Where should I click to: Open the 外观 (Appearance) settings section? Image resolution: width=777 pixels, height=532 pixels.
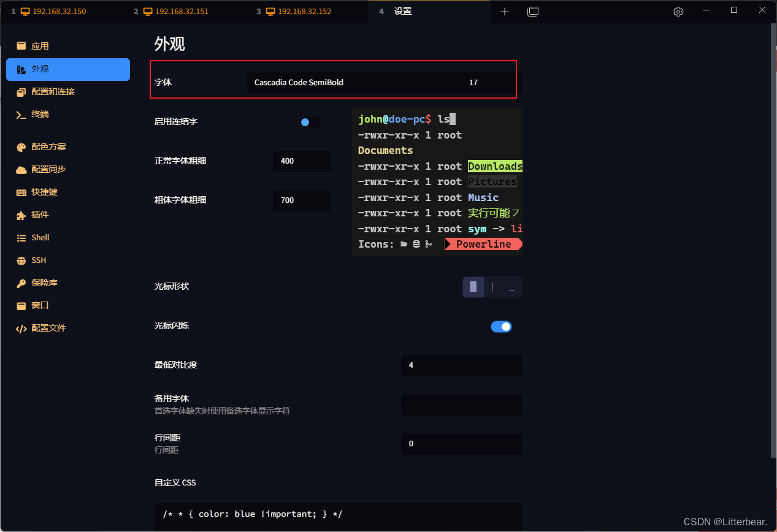coord(67,69)
